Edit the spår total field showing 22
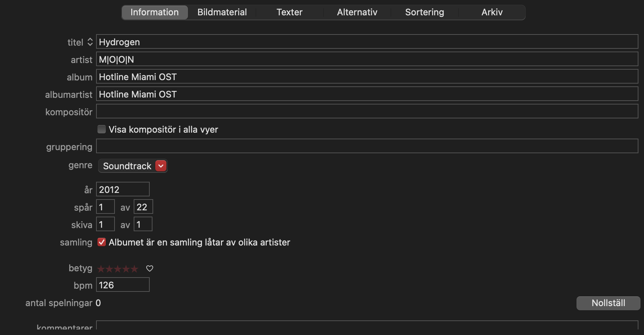The image size is (644, 335). 143,207
